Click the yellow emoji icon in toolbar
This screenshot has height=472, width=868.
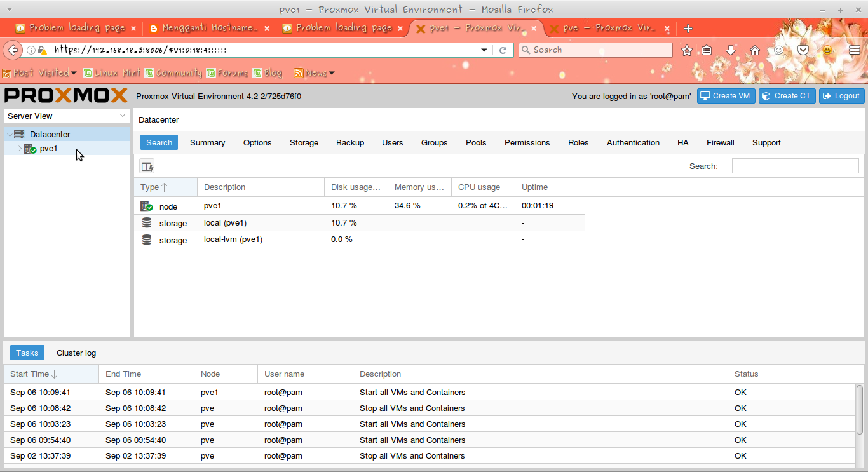tap(827, 50)
